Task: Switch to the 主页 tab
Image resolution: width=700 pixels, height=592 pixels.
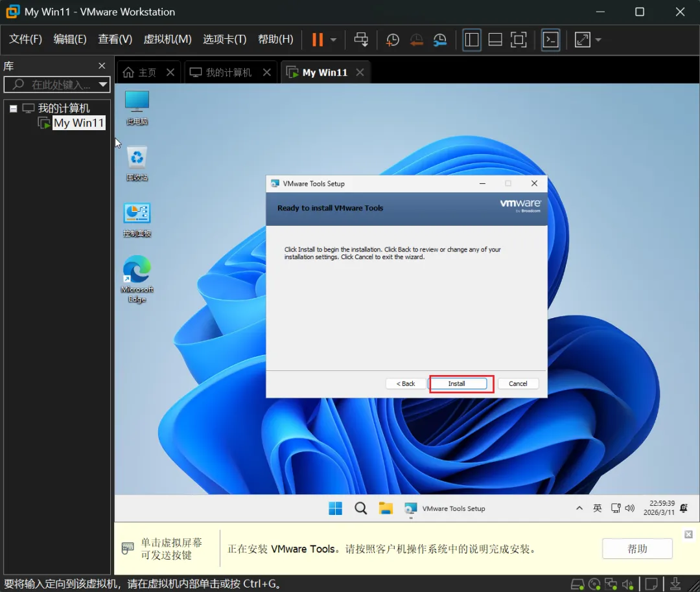Action: [x=140, y=73]
